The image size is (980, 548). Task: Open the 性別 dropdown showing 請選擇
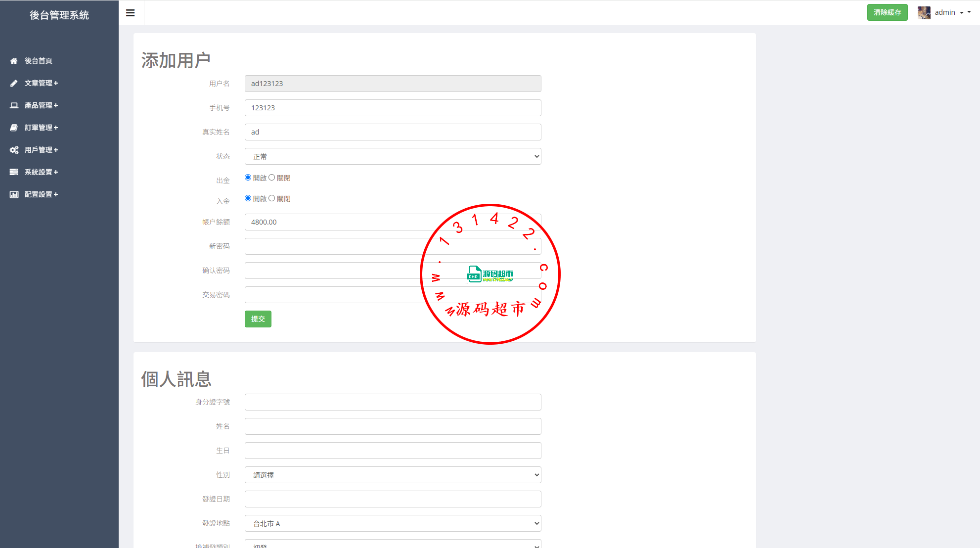click(393, 475)
